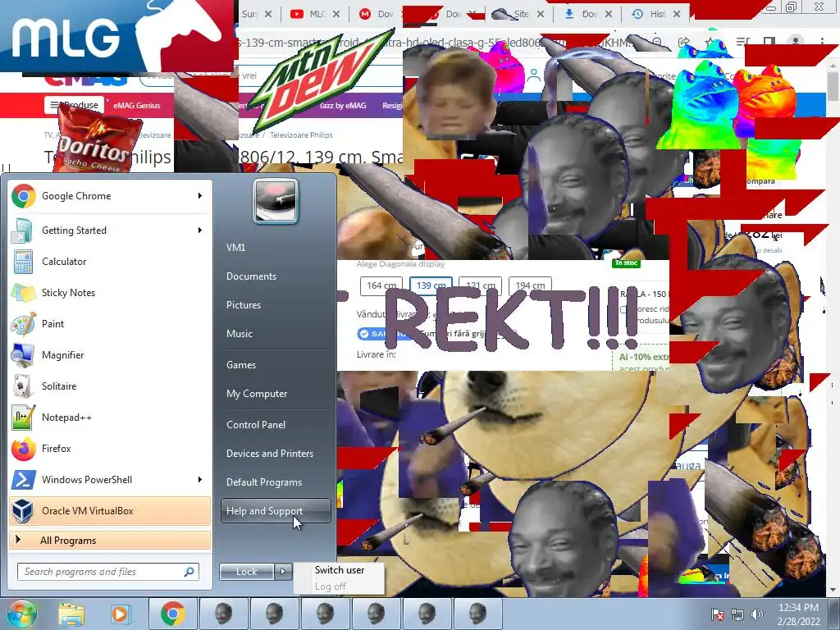Viewport: 840px width, 630px height.
Task: Click the volume speaker tray icon
Action: [756, 614]
